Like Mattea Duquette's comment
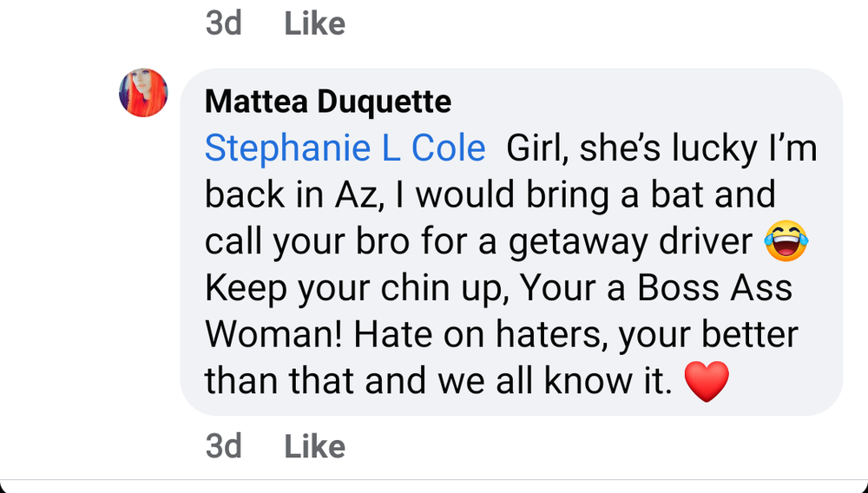The width and height of the screenshot is (868, 493). pos(314,446)
